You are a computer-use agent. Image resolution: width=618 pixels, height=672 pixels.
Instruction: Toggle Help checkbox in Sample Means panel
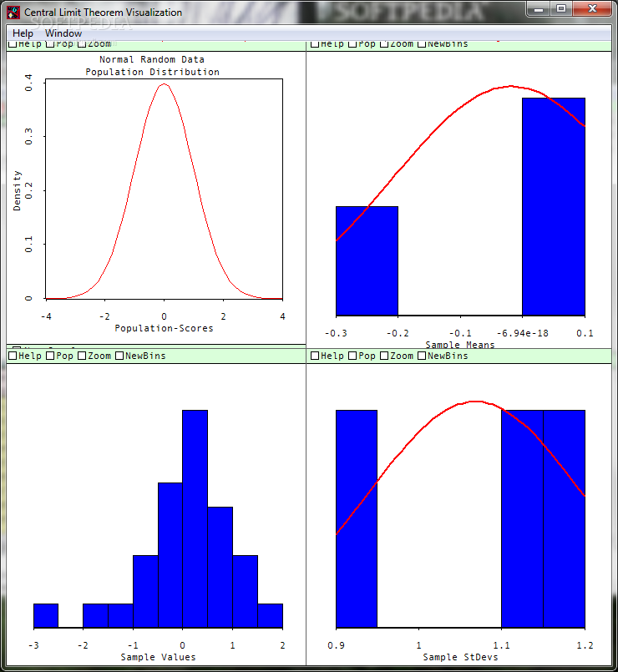315,43
